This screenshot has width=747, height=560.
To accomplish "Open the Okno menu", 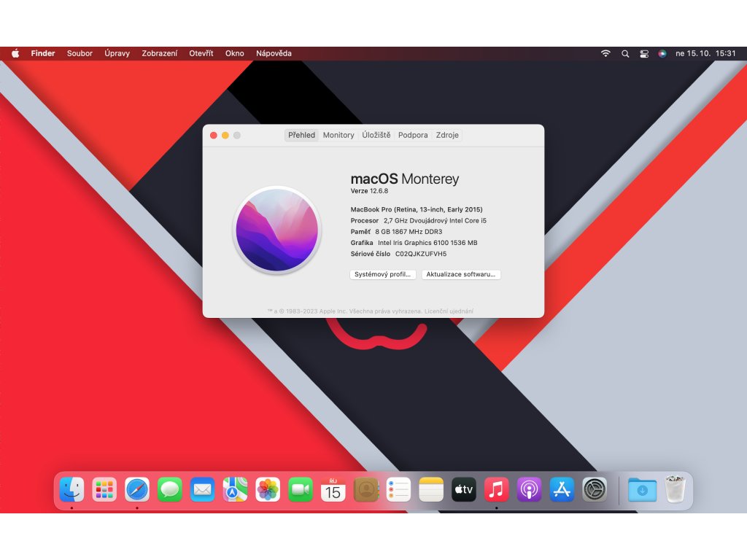I will click(235, 53).
